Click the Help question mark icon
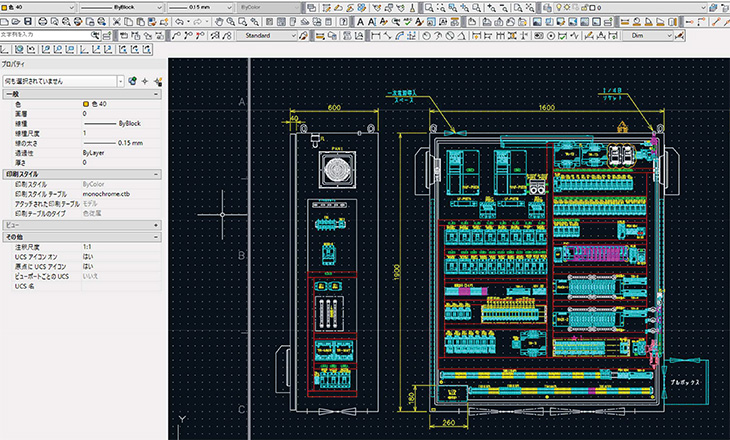The width and height of the screenshot is (730, 440). click(343, 21)
